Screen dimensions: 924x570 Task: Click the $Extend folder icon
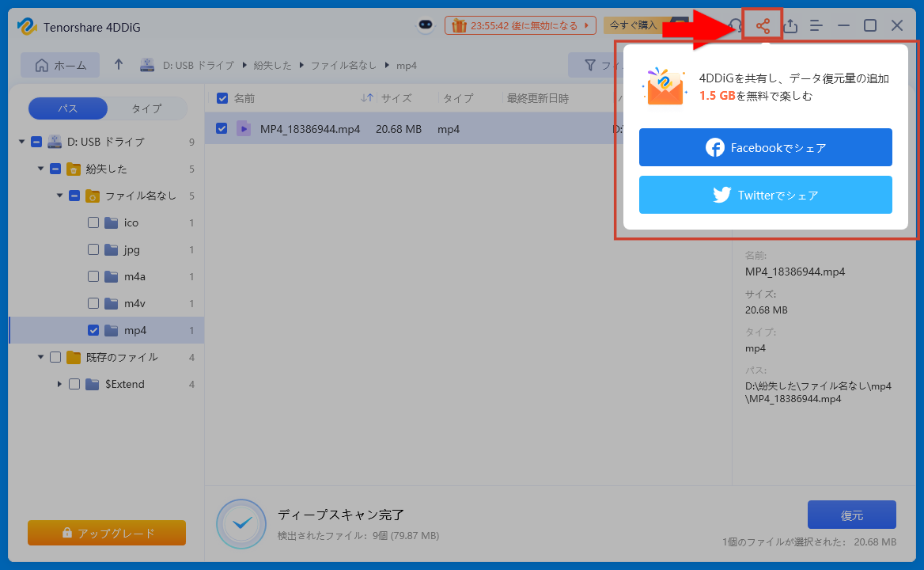tap(93, 384)
